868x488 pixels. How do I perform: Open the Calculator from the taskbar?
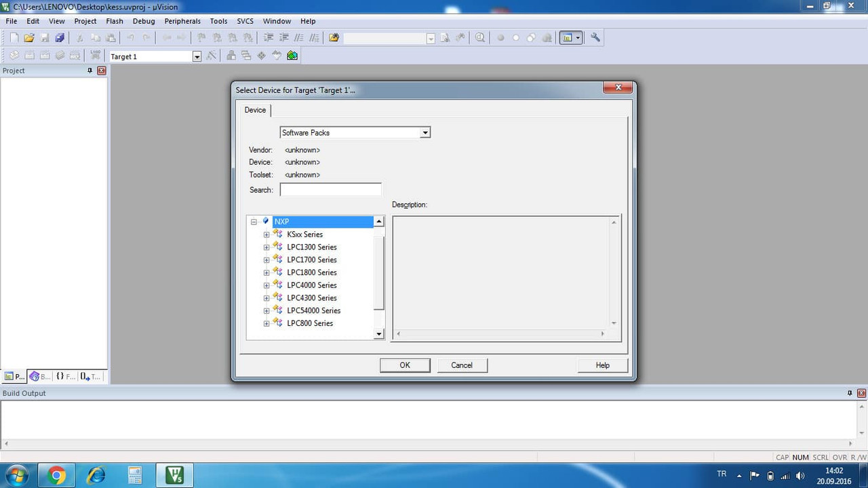[x=135, y=476]
